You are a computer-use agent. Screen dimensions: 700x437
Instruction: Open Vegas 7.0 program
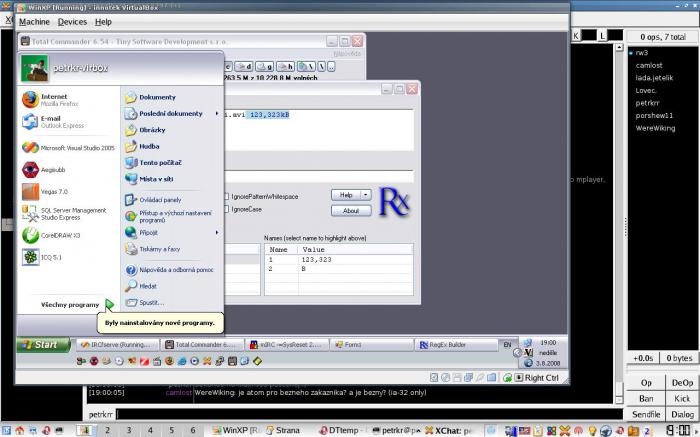[45, 191]
